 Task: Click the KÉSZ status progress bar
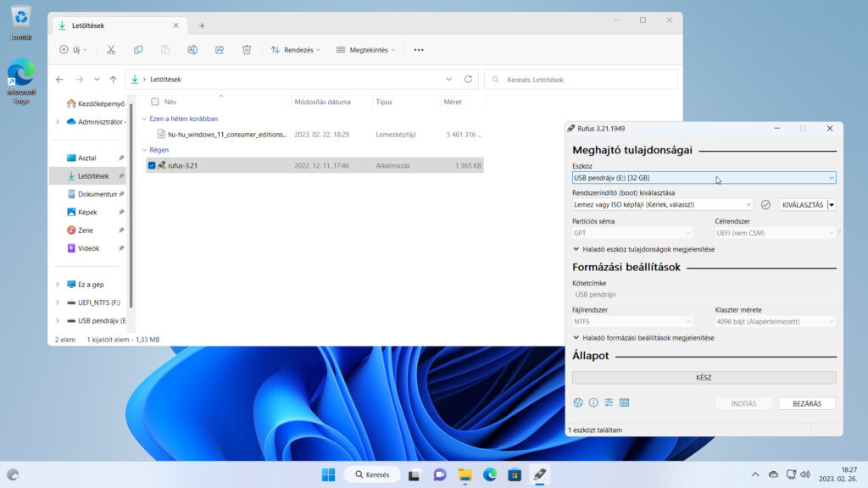click(x=704, y=378)
